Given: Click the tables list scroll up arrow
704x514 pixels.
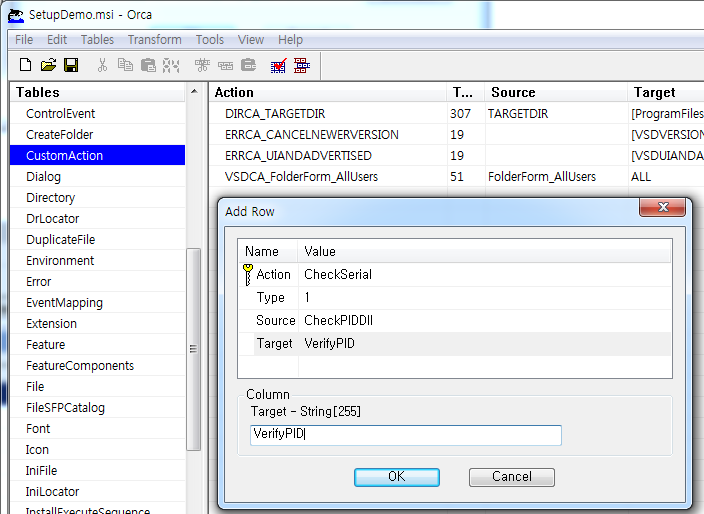Looking at the screenshot, I should 194,92.
